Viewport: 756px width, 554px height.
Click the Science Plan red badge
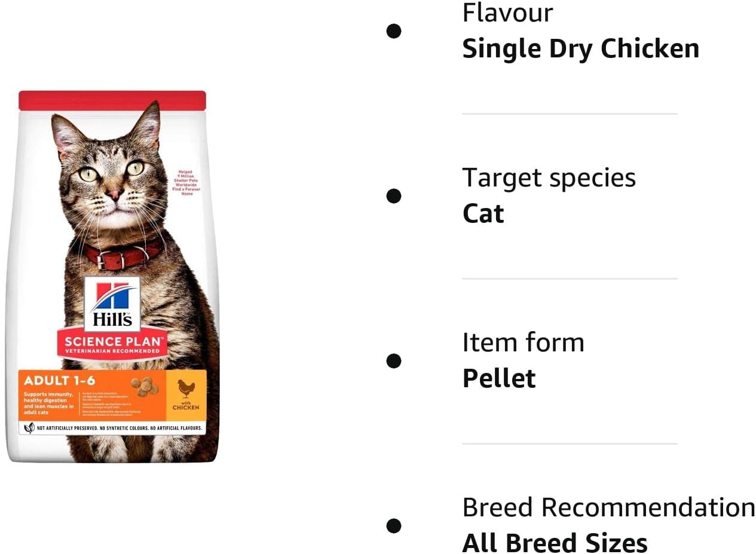112,345
